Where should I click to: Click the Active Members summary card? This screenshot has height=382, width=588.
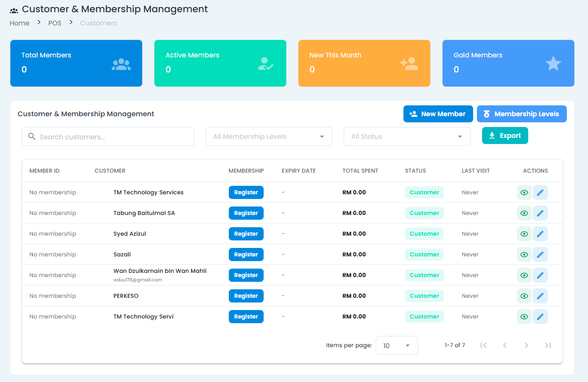[x=220, y=64]
